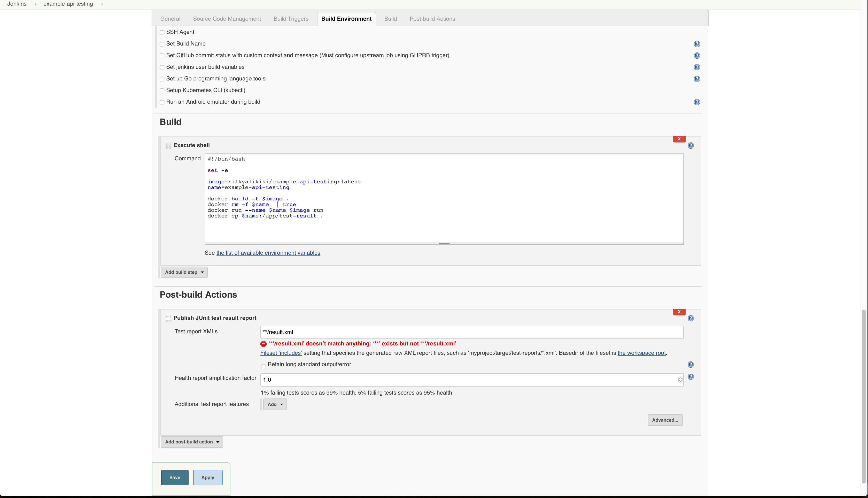Click the Test report XMLs field

coord(472,332)
